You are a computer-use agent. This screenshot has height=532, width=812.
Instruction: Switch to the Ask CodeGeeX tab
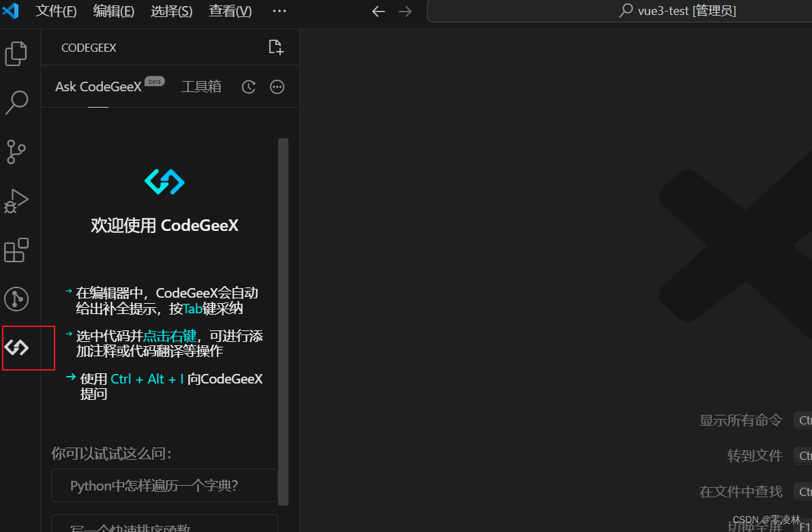point(98,87)
